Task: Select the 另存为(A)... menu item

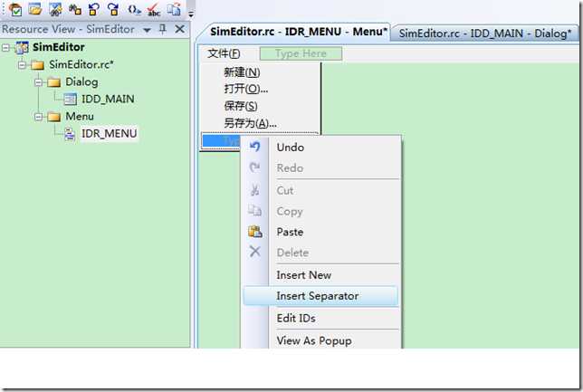Action: (x=250, y=123)
